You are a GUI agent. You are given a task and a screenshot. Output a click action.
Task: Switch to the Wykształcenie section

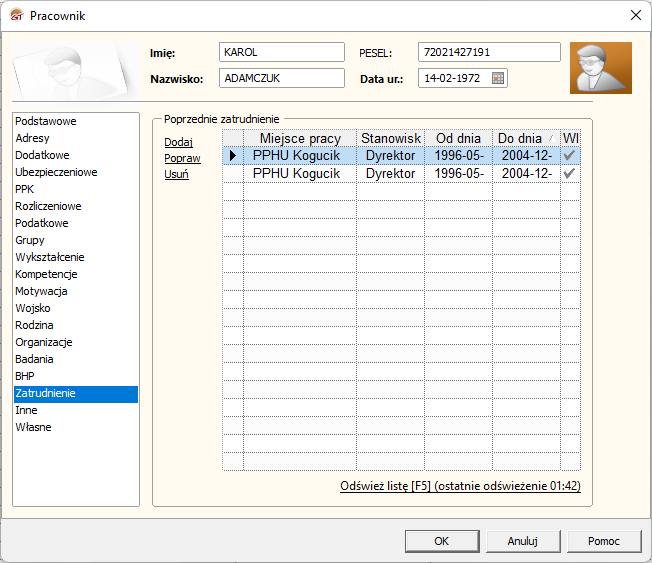(x=50, y=257)
